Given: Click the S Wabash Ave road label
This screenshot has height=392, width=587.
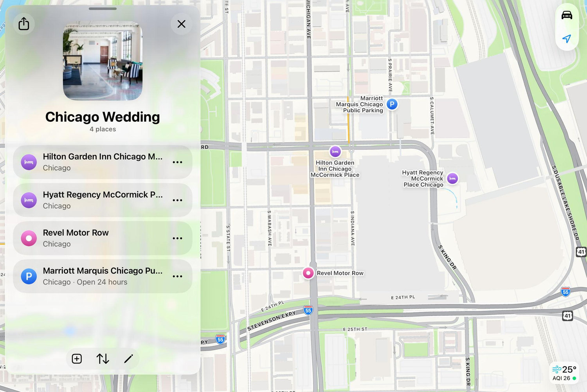Looking at the screenshot, I should [x=269, y=228].
